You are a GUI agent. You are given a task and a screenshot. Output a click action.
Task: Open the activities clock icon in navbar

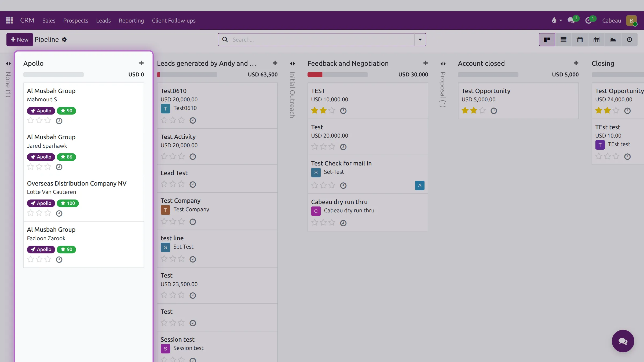(589, 20)
